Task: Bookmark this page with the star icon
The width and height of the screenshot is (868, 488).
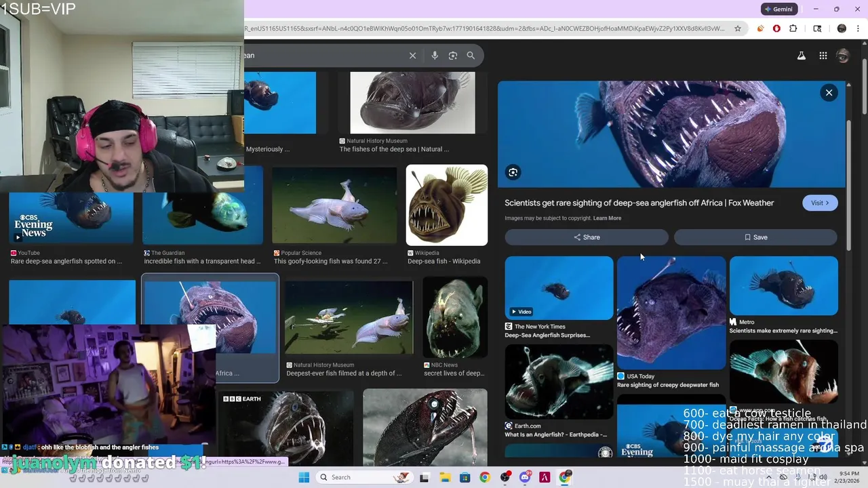Action: 738,28
